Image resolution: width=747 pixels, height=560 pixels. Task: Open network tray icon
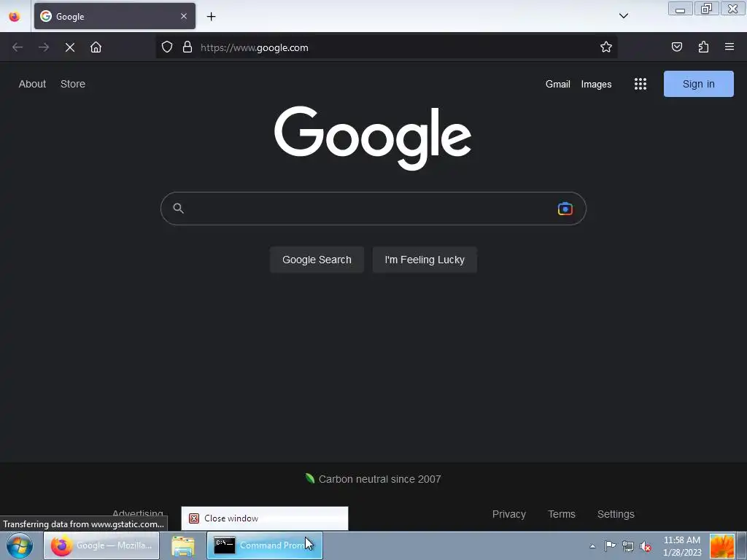pyautogui.click(x=628, y=546)
